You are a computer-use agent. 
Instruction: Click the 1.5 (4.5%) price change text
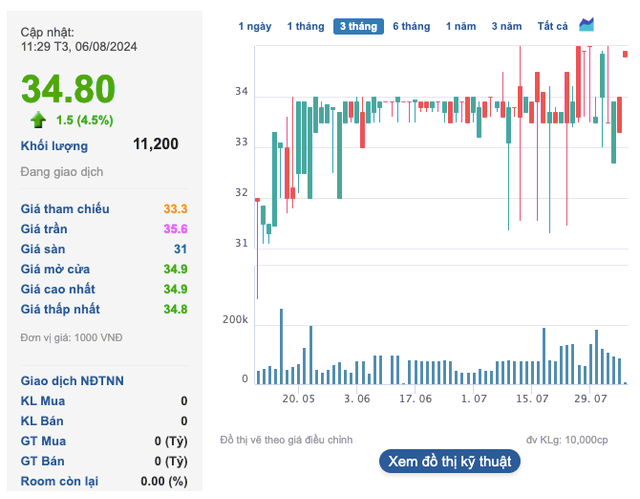pyautogui.click(x=84, y=120)
